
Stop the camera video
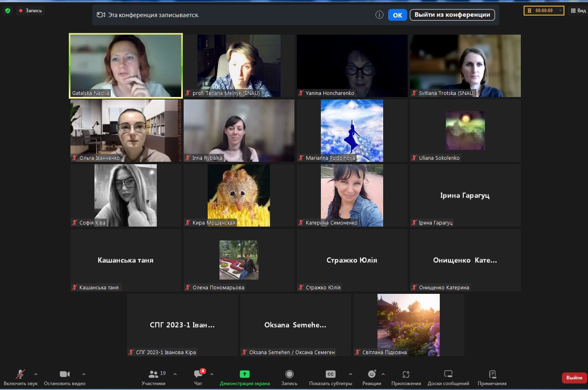[64, 374]
